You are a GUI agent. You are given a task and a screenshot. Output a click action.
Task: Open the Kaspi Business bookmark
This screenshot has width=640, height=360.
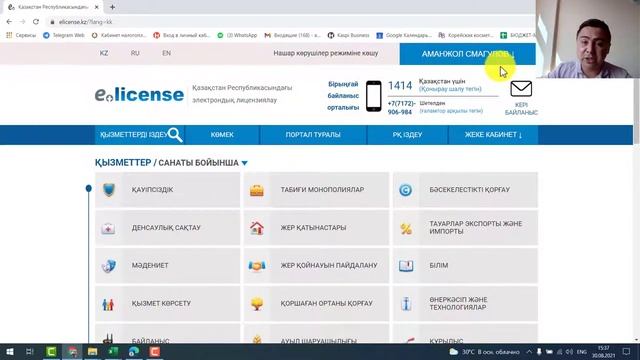(349, 36)
